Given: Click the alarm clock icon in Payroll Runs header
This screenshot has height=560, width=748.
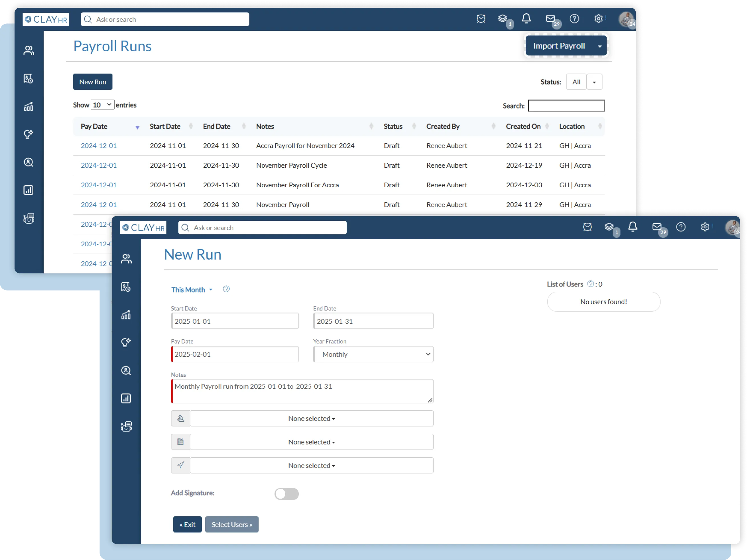Looking at the screenshot, I should pos(481,19).
